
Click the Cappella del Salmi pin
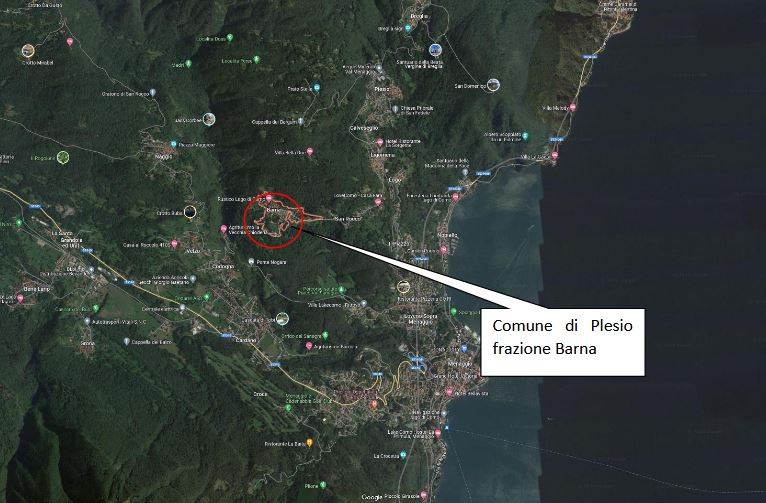pyautogui.click(x=127, y=341)
